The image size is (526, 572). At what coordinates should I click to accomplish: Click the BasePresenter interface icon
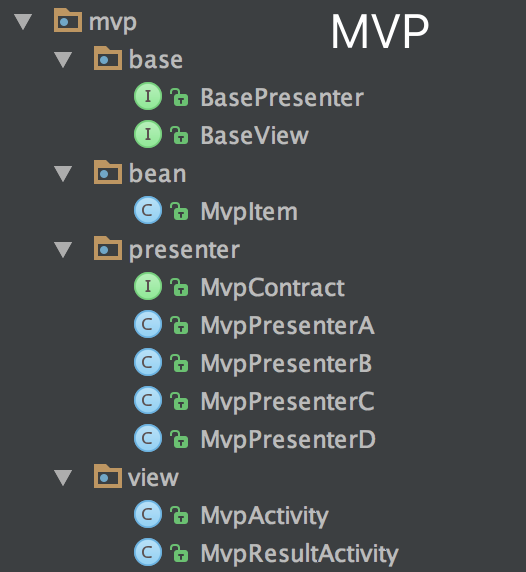[x=148, y=96]
